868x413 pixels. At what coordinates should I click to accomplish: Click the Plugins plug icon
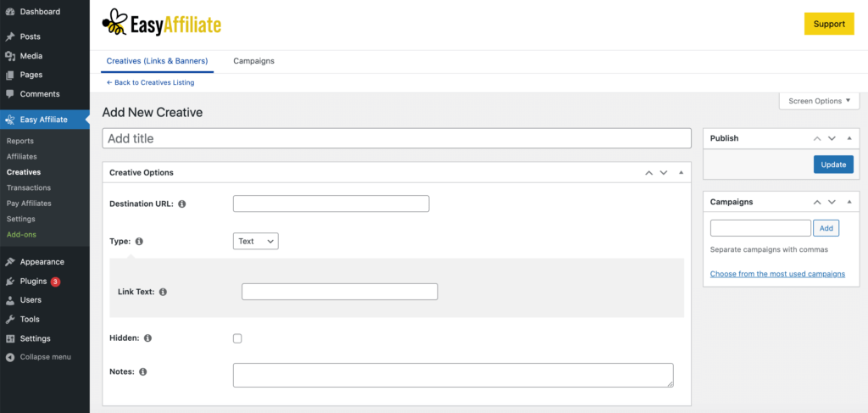pyautogui.click(x=10, y=282)
